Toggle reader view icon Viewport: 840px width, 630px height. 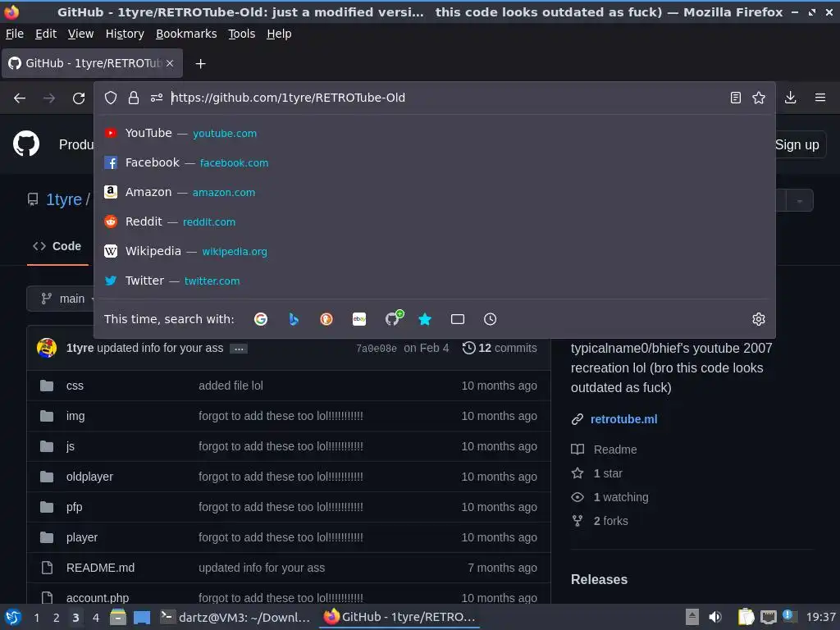tap(736, 98)
